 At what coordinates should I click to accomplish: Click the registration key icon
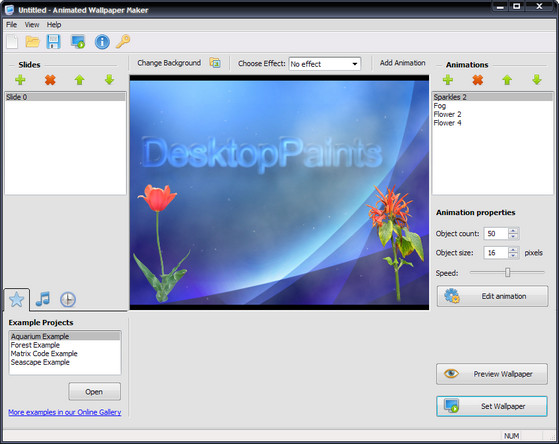[123, 42]
